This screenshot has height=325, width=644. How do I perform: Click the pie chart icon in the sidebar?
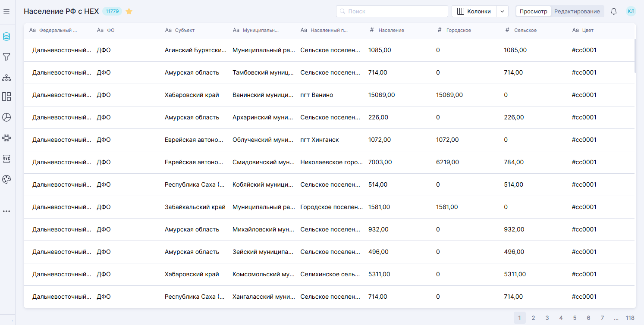click(x=6, y=117)
